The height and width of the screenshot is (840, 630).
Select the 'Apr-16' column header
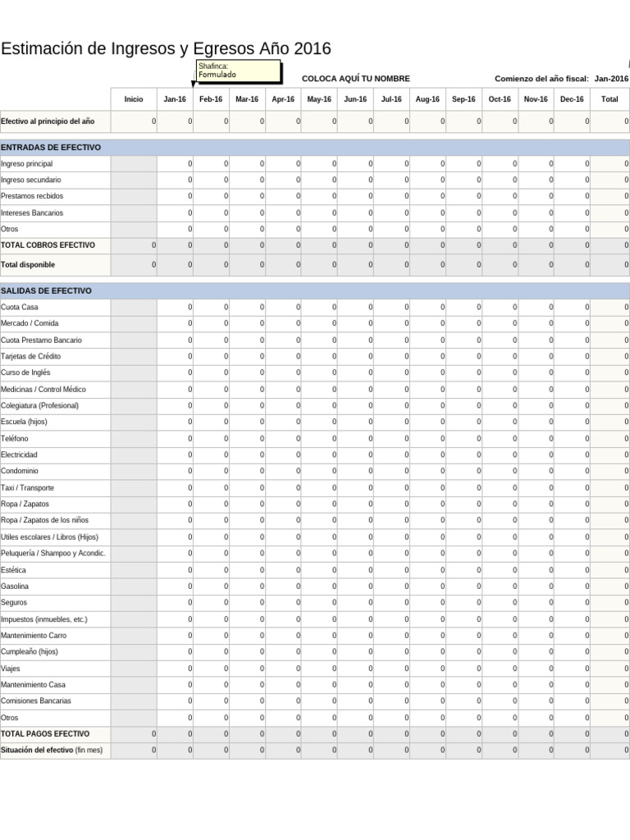click(x=283, y=99)
